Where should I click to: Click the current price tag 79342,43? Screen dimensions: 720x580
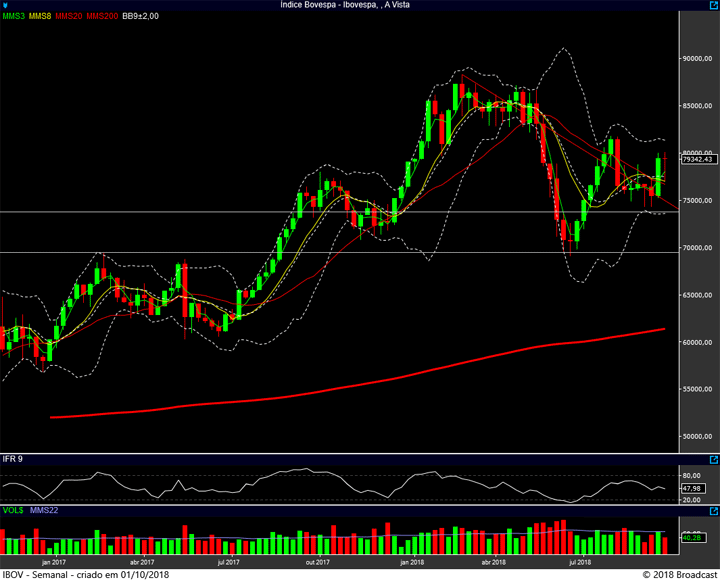pos(696,159)
